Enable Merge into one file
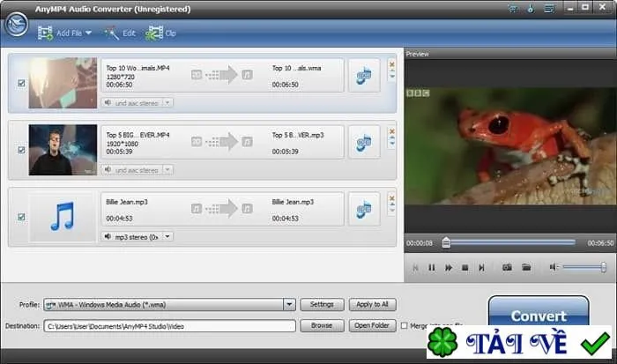The width and height of the screenshot is (617, 364). click(404, 326)
